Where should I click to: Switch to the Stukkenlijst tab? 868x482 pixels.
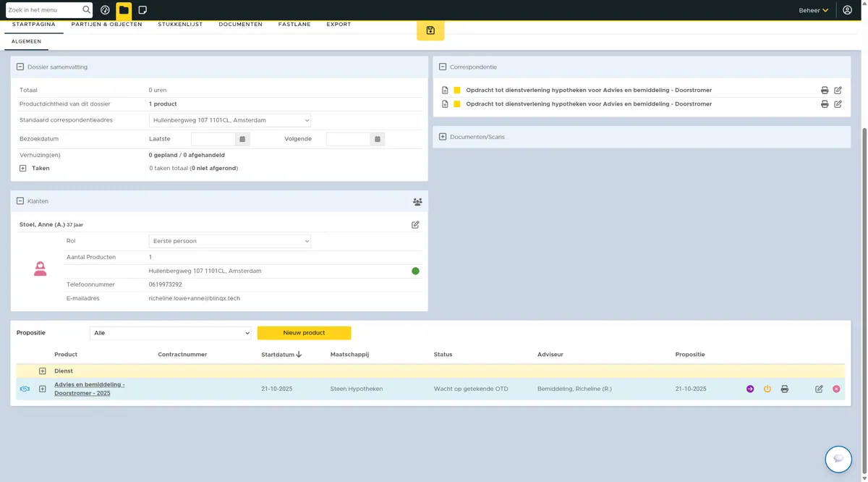click(x=180, y=25)
